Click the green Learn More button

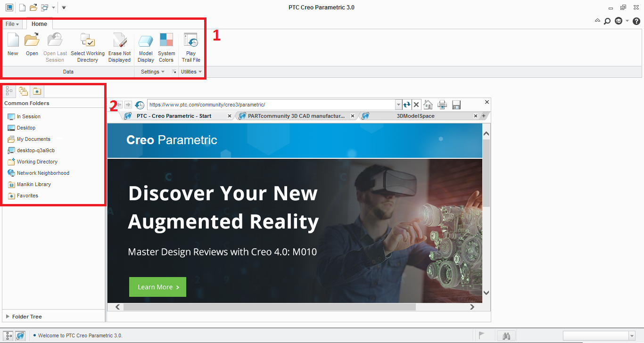[157, 287]
